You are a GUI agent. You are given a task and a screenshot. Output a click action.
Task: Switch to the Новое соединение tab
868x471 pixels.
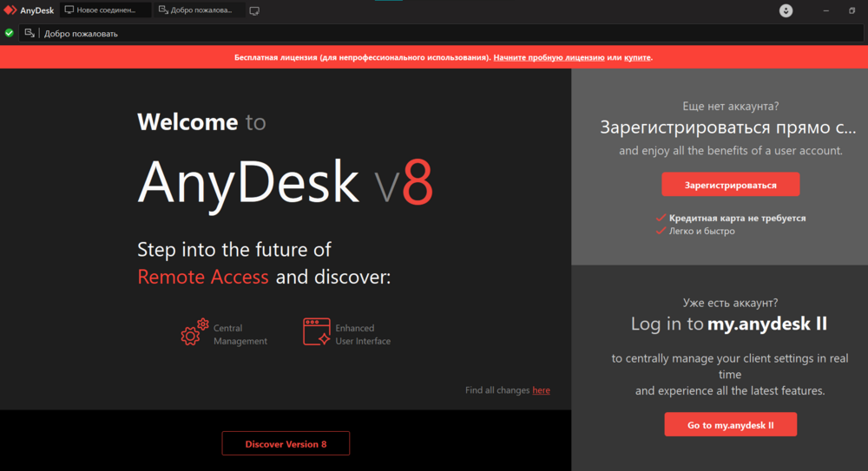click(x=105, y=10)
